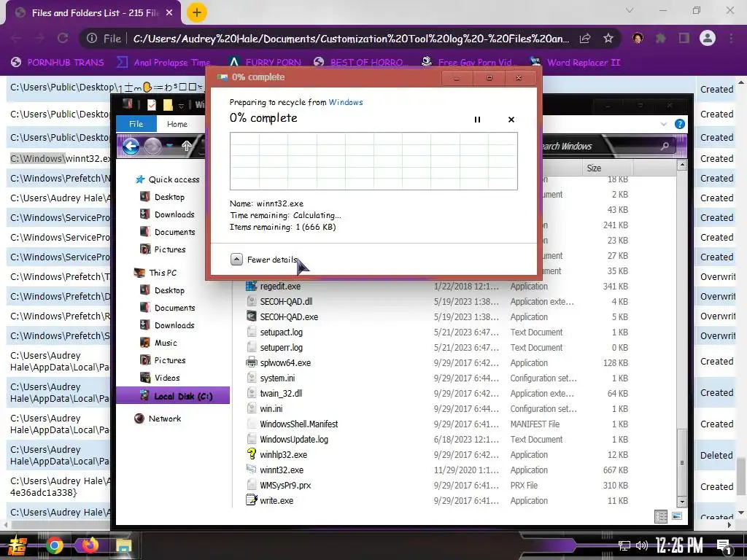This screenshot has width=747, height=560.
Task: Select Quick access in navigation pane
Action: (174, 179)
